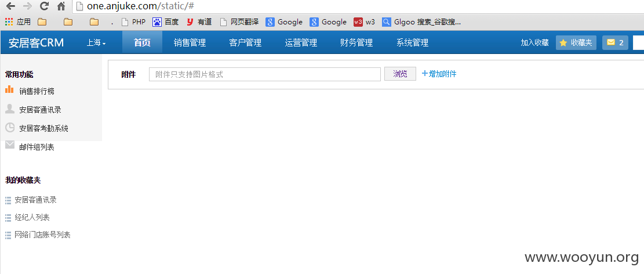Viewport: 644px width, 274px height.
Task: Open the 应用 apps bookmark icon
Action: pos(9,22)
